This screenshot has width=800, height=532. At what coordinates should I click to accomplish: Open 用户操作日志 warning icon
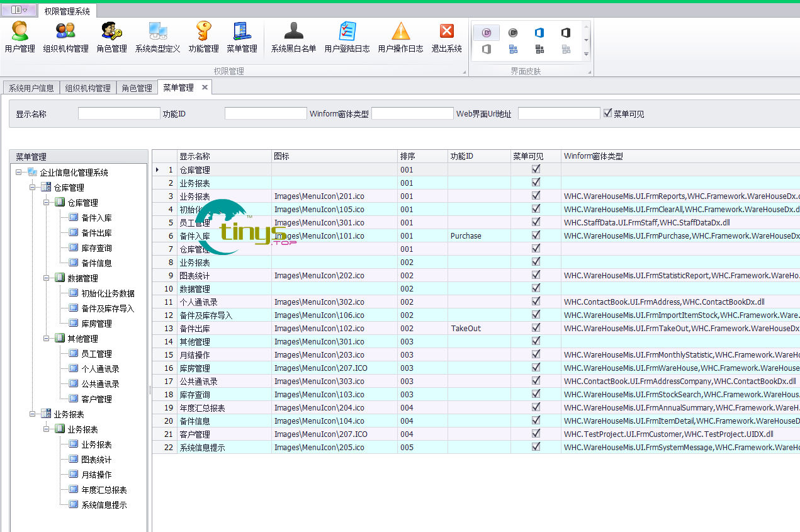click(x=400, y=31)
